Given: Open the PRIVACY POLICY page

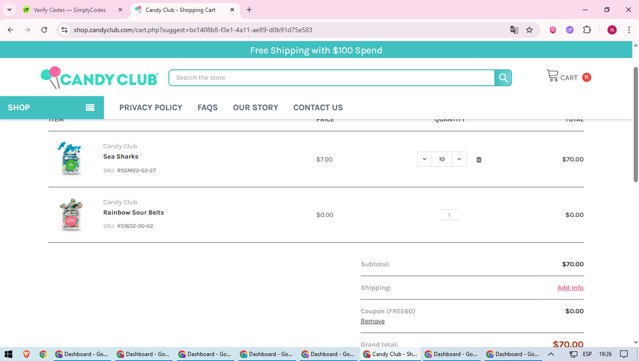Looking at the screenshot, I should [151, 108].
